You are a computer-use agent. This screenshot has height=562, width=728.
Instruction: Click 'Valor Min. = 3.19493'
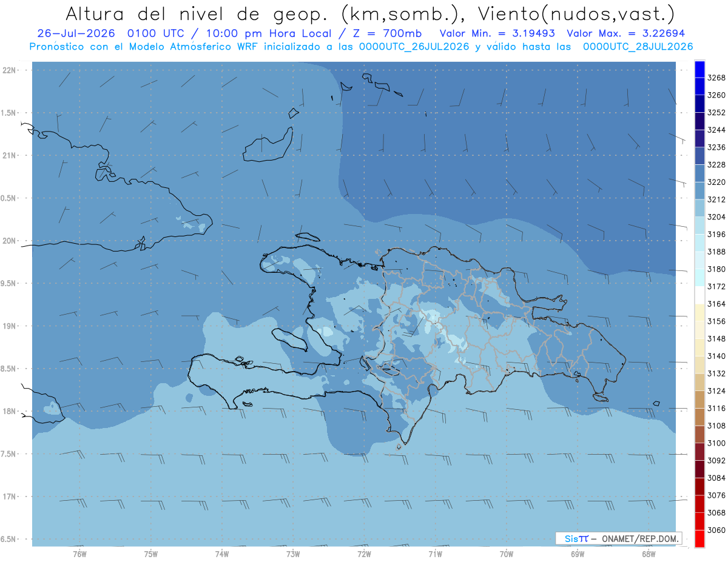(x=497, y=33)
